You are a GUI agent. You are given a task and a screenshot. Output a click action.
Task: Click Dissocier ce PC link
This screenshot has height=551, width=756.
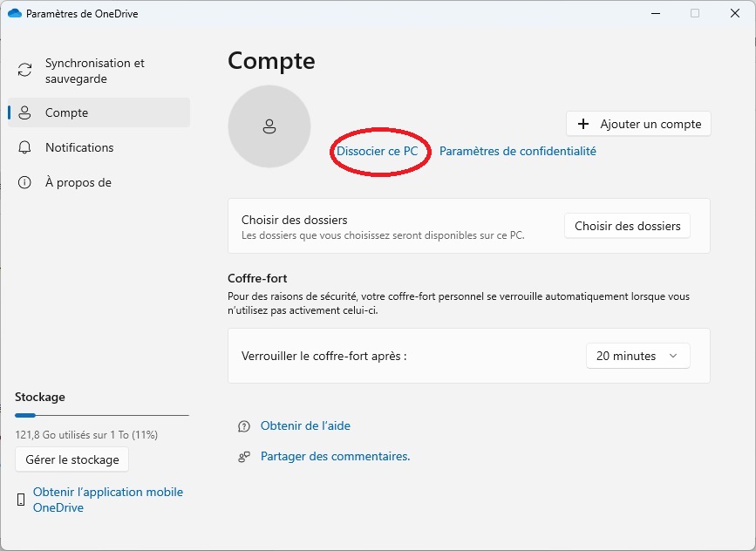click(377, 152)
